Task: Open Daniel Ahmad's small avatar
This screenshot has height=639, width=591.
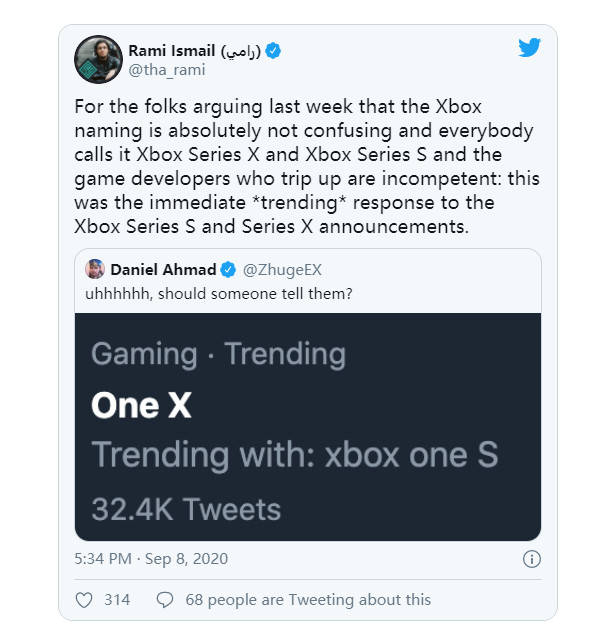Action: tap(95, 269)
